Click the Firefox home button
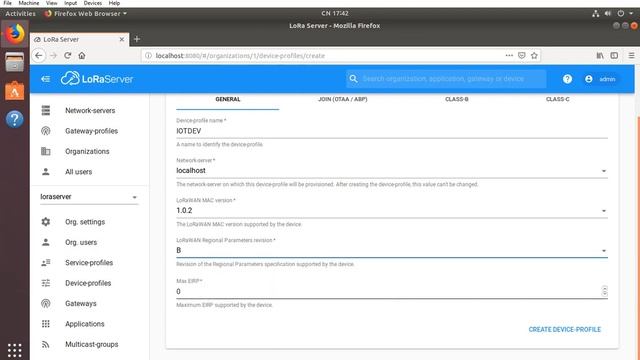 82,55
